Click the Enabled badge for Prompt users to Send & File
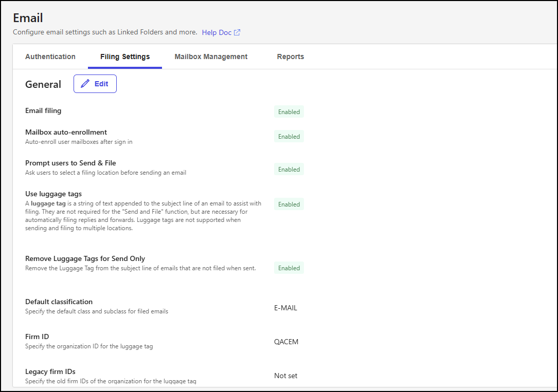The width and height of the screenshot is (558, 392). coord(289,169)
